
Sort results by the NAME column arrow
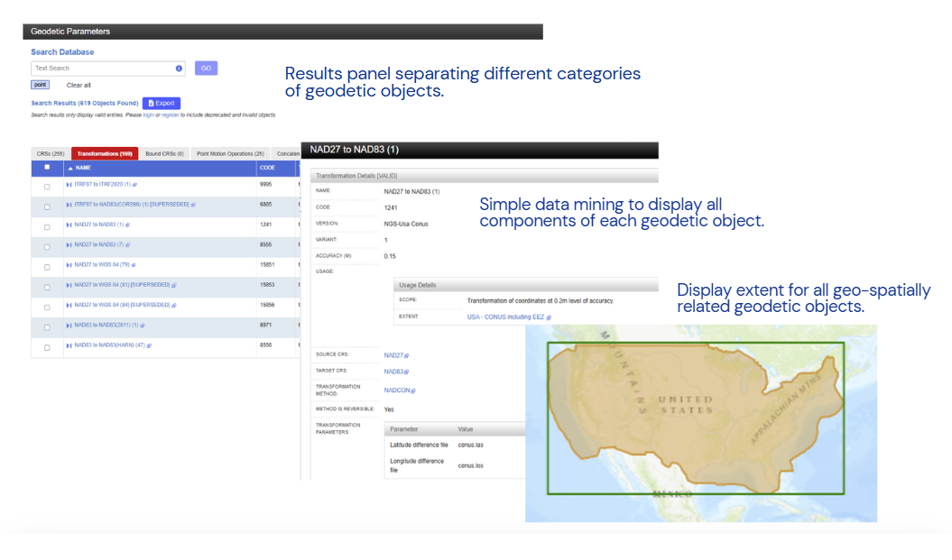tap(70, 168)
